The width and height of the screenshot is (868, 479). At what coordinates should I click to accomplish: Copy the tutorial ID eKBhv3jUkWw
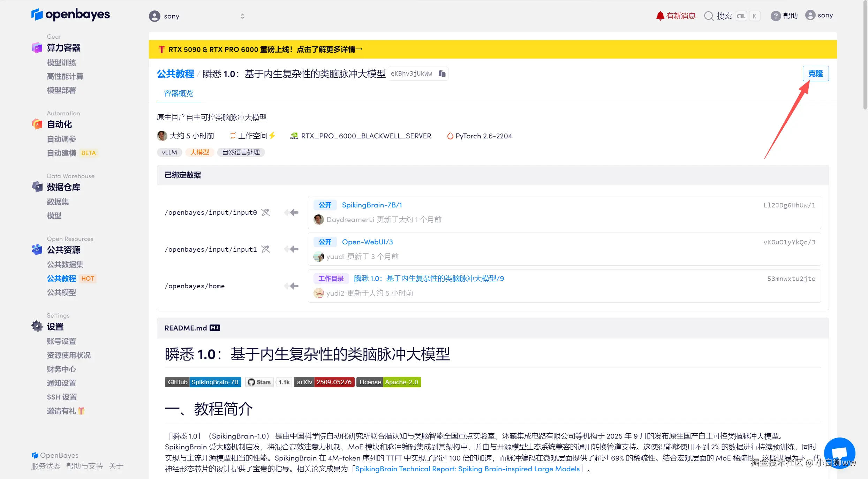point(442,74)
